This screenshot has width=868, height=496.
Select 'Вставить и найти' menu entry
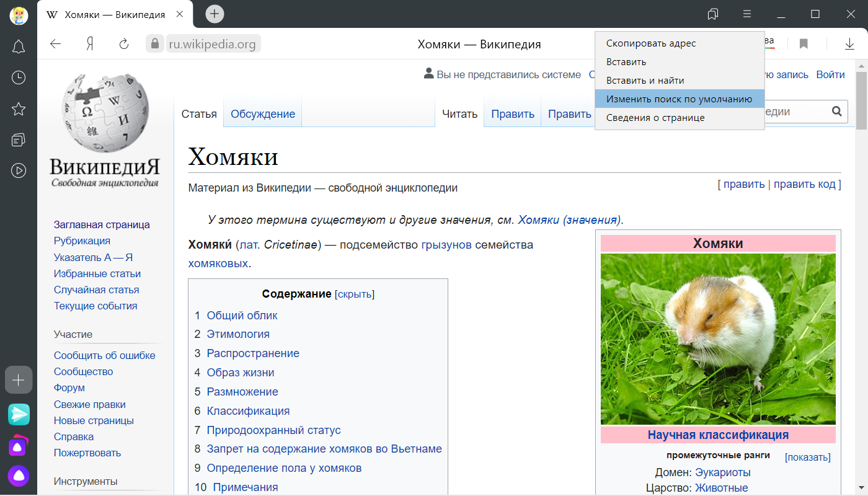click(x=680, y=81)
